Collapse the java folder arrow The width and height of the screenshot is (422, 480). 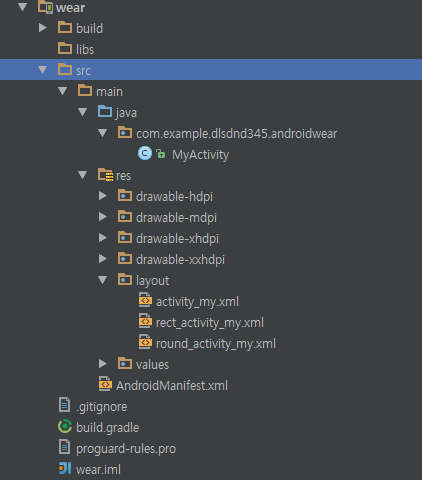(82, 112)
